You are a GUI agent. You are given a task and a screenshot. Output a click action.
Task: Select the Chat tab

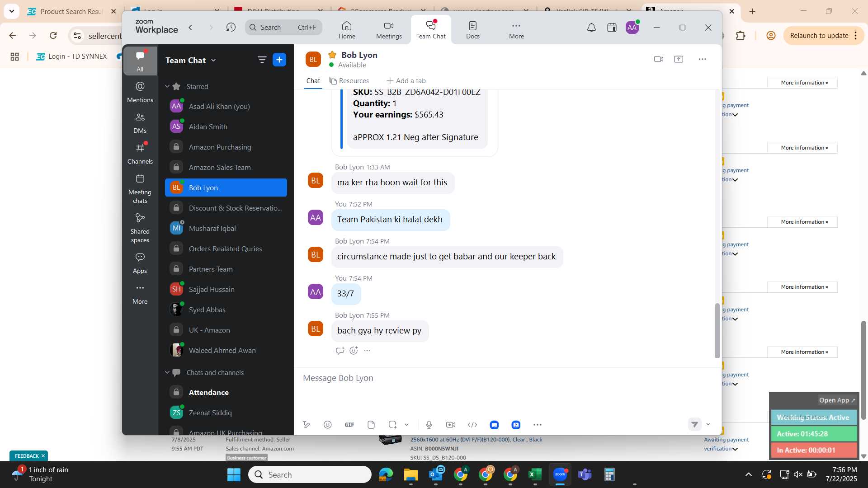pyautogui.click(x=313, y=81)
